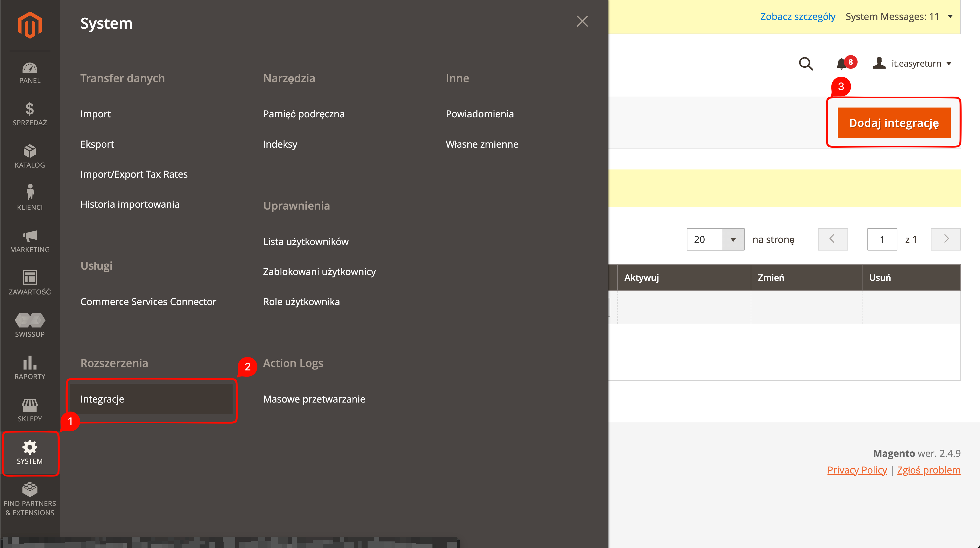Select Historia importowania menu item
The width and height of the screenshot is (980, 548).
[x=130, y=204]
